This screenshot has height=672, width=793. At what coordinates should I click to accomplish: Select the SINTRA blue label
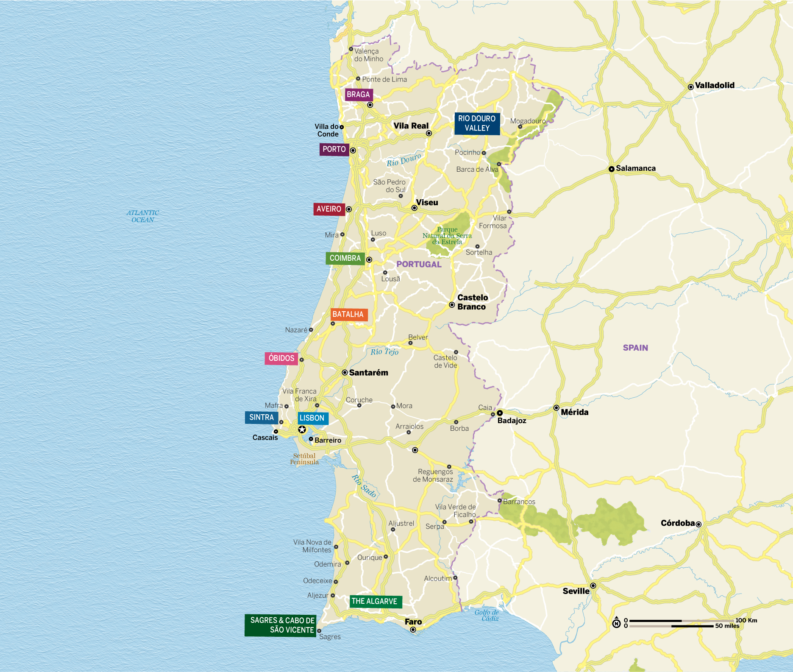click(x=262, y=418)
